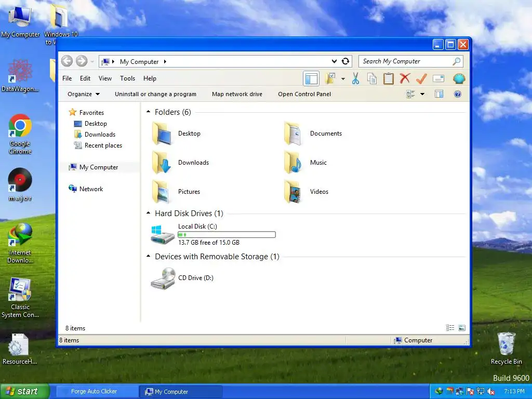
Task: Click the Forward navigation arrow
Action: [x=82, y=61]
